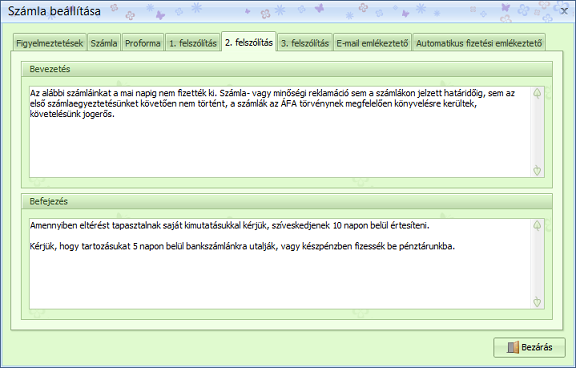Click the Befejezés section header
This screenshot has height=368, width=576.
(287, 201)
